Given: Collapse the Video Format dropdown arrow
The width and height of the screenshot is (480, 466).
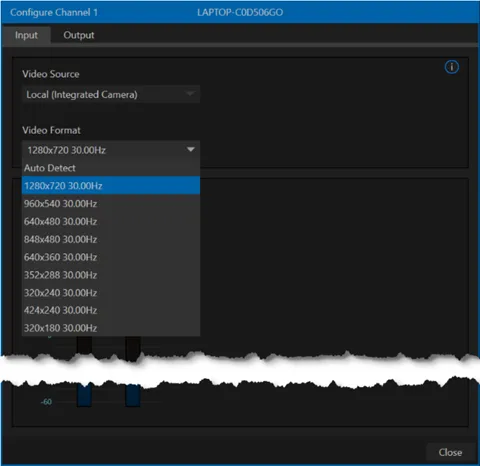Looking at the screenshot, I should [x=191, y=150].
